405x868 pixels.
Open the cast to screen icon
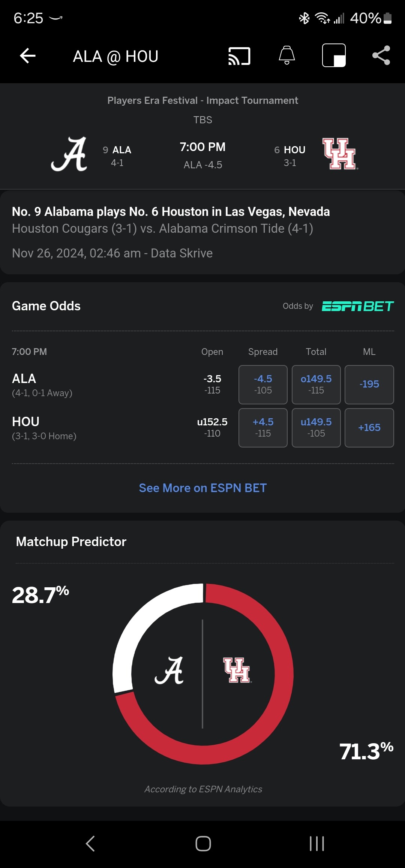239,56
